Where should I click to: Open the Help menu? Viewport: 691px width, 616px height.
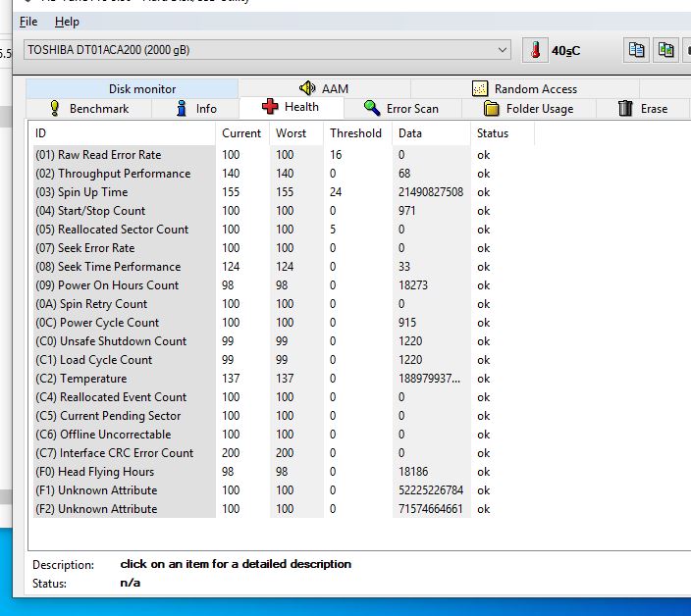67,22
